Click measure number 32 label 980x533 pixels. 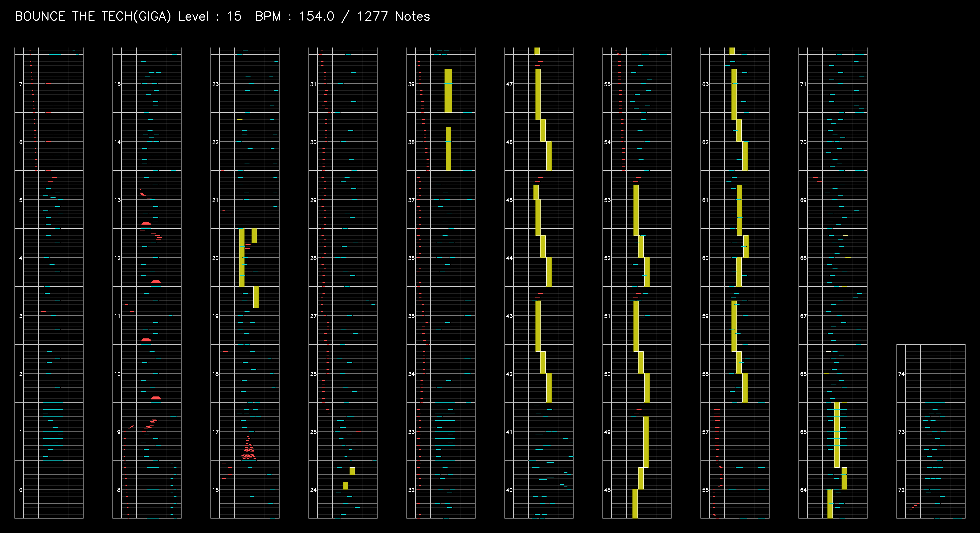coord(411,490)
